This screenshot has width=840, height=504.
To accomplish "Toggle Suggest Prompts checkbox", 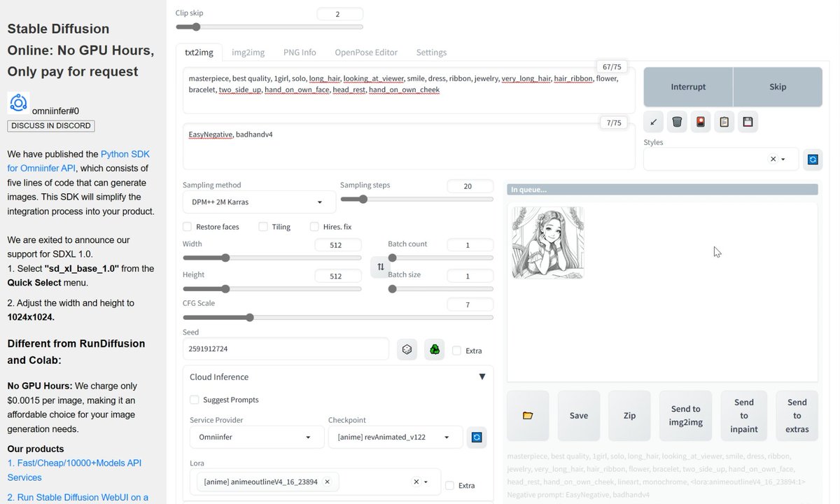I will click(194, 400).
